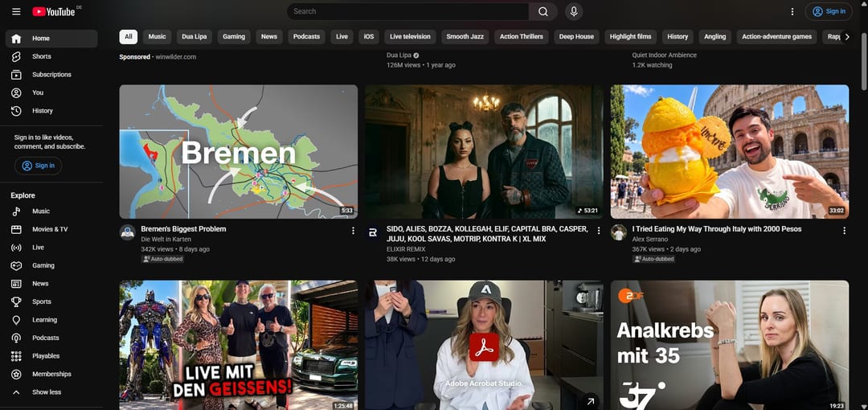
Task: Open Bremen map video thumbnail
Action: coord(239,152)
